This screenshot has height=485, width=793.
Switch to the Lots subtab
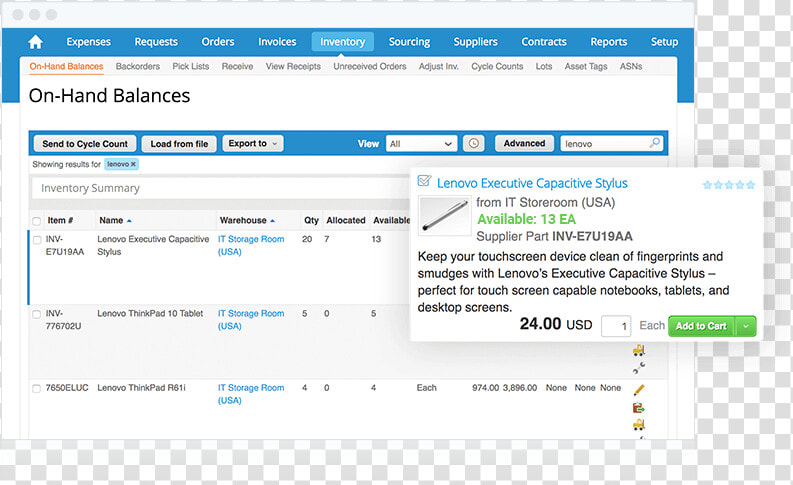click(x=544, y=66)
